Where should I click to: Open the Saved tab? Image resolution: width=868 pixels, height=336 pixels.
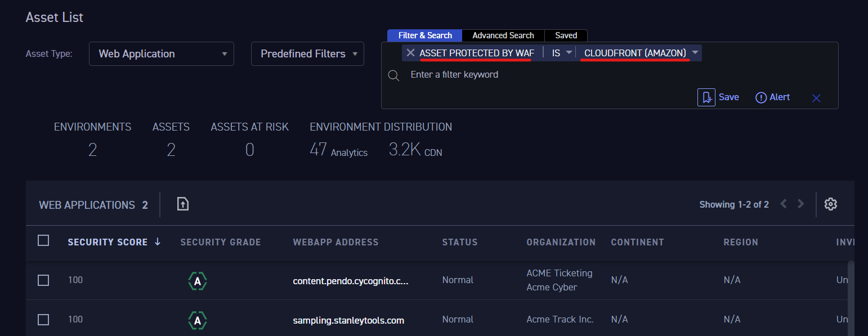(x=566, y=35)
